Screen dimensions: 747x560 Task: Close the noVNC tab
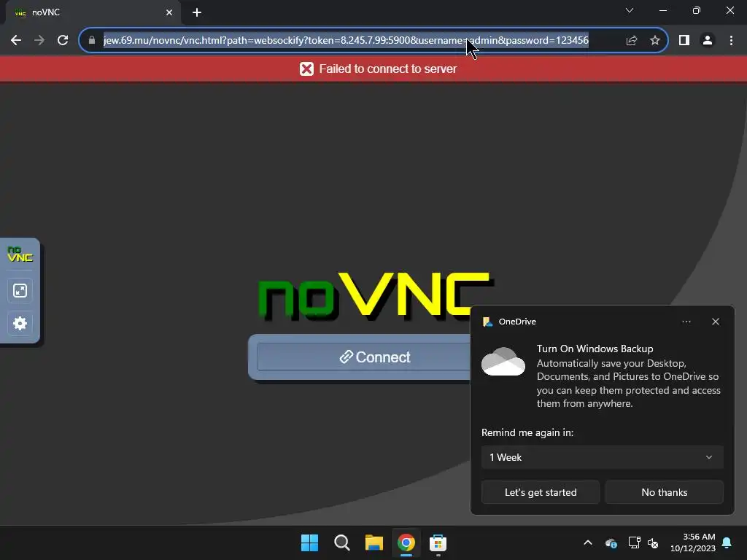169,12
